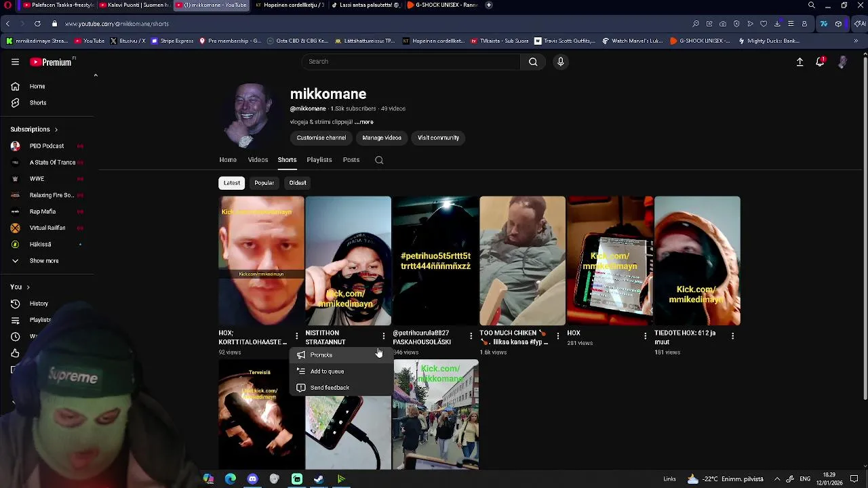The height and width of the screenshot is (488, 868).
Task: Select Promote in context menu
Action: point(341,355)
